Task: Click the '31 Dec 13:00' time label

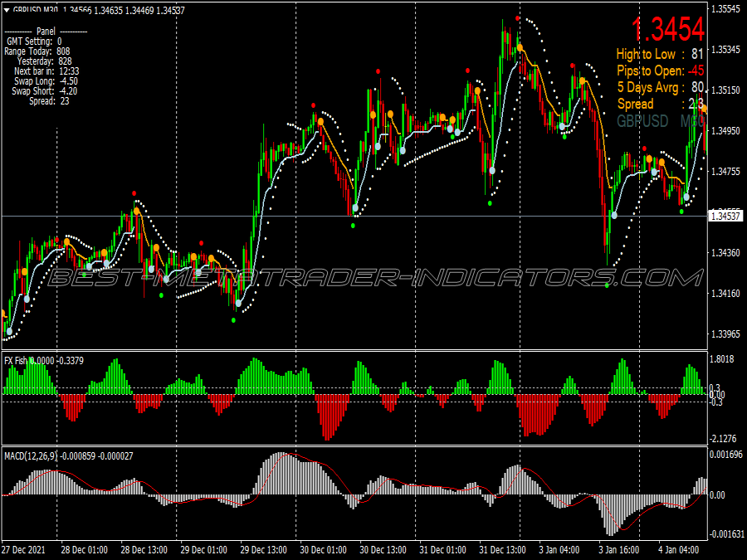Action: [x=503, y=550]
